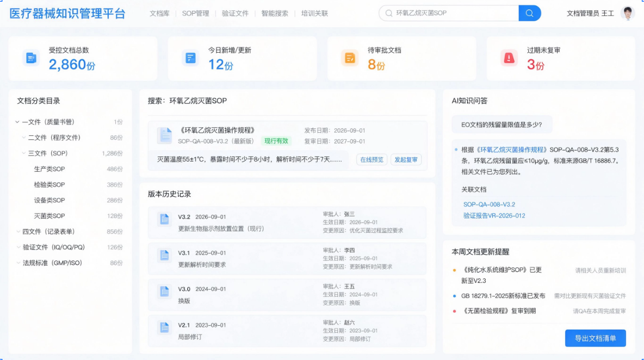The width and height of the screenshot is (644, 360).
Task: Click the 现行有效 status tag
Action: (x=276, y=141)
